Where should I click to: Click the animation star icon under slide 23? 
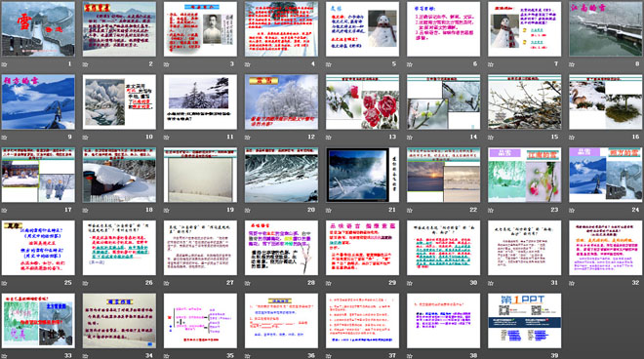tap(491, 211)
